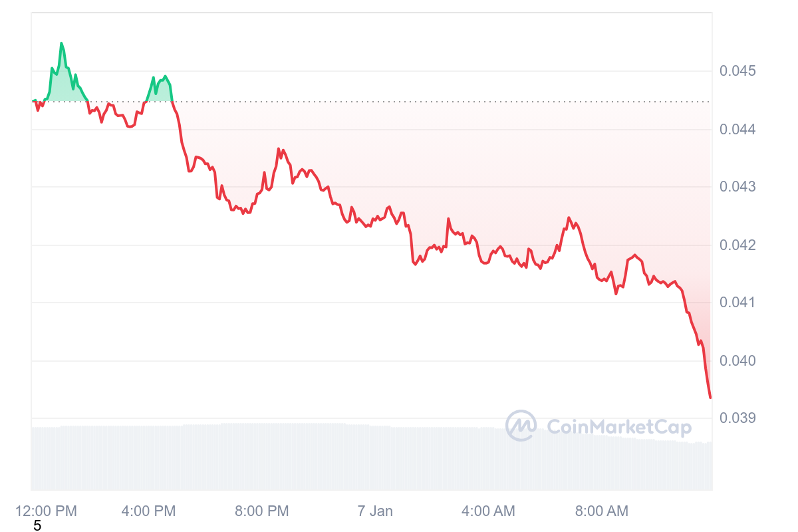Click the 7 Jan date axis label

(375, 511)
